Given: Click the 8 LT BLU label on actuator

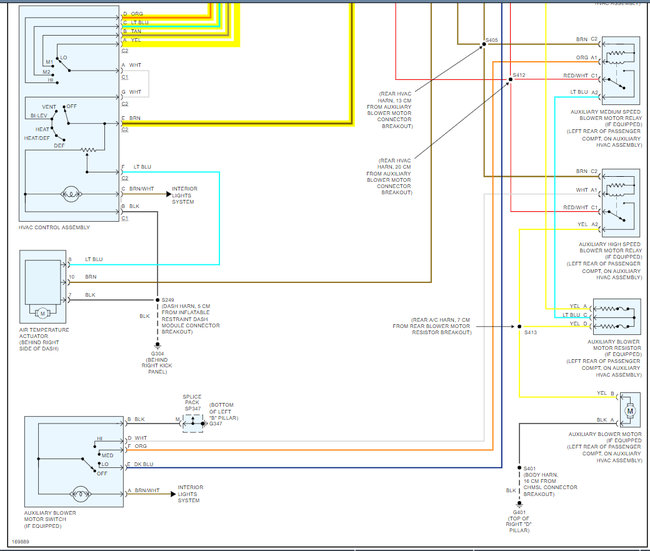Looking at the screenshot, I should point(86,259).
